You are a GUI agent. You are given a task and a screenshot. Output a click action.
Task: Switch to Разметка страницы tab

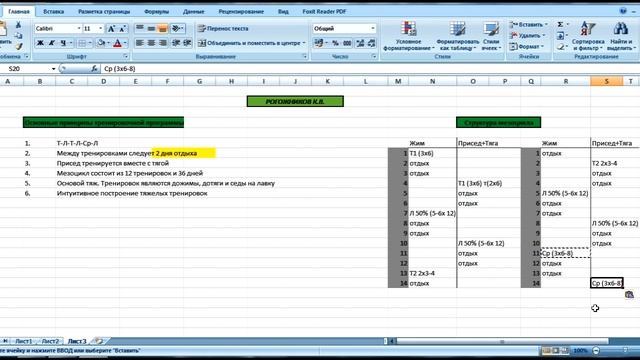tap(104, 11)
